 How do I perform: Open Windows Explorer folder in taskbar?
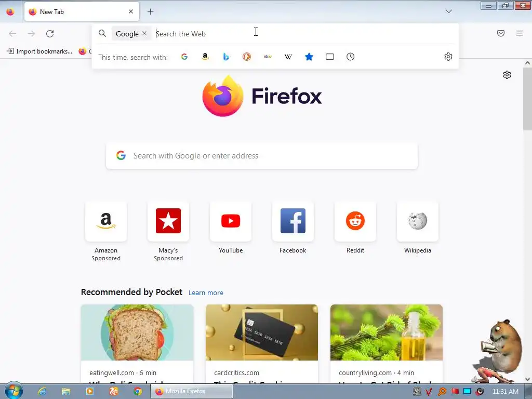(66, 391)
